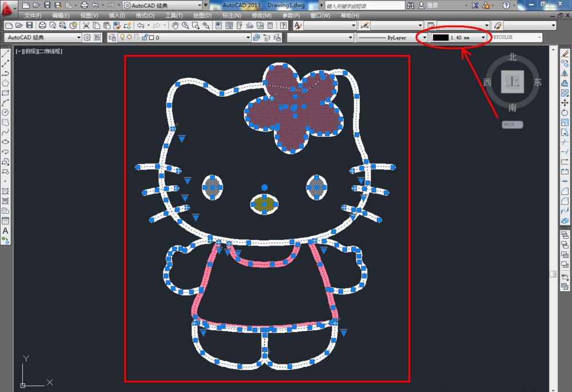This screenshot has height=392, width=572.
Task: Click the Workspace Settings gear icon
Action: 87,37
